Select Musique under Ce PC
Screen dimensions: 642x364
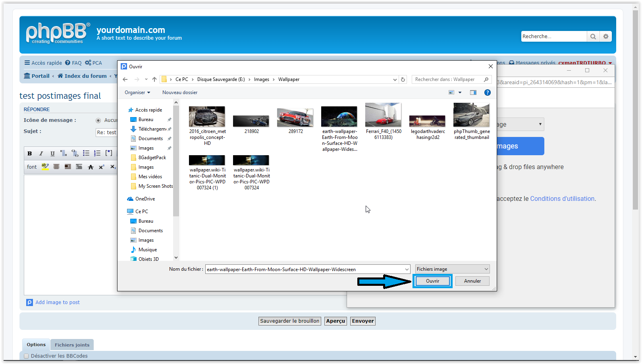pyautogui.click(x=144, y=250)
